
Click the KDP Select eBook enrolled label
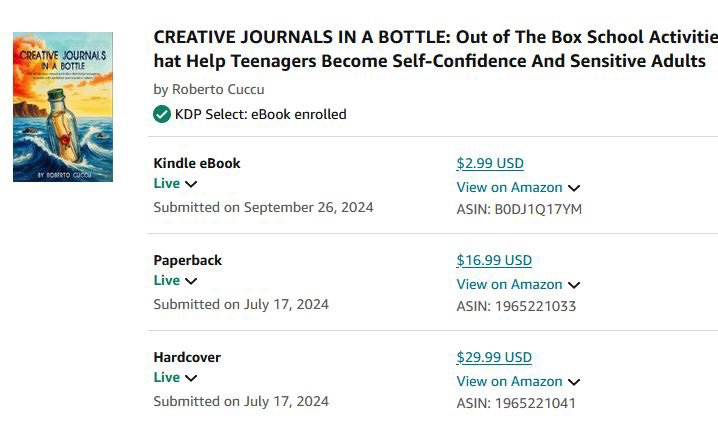pos(260,114)
